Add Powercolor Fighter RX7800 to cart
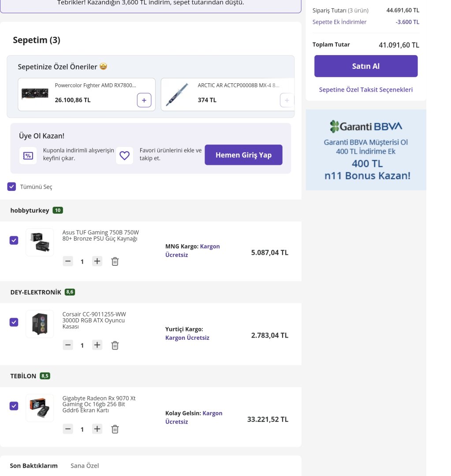Screen dimensions: 451x476 (144, 100)
